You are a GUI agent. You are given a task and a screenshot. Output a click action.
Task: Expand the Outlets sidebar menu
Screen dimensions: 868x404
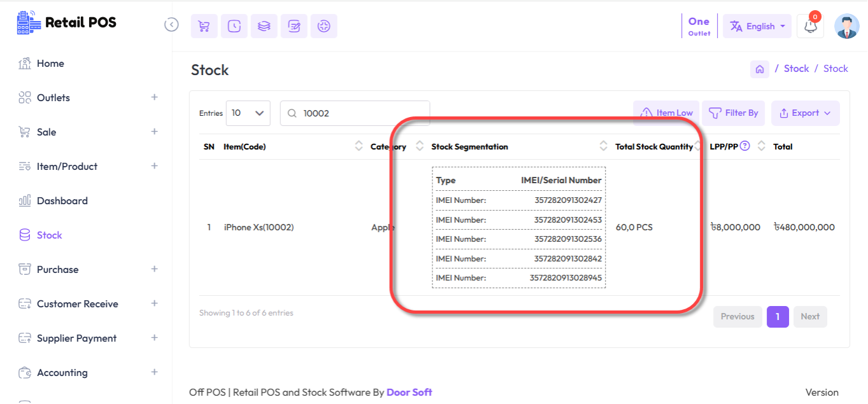coord(154,97)
